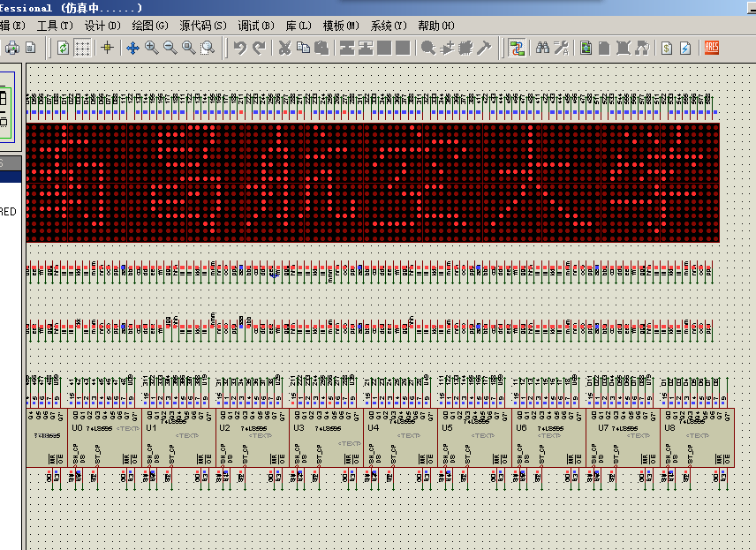
Task: Copy to clipboard icon
Action: click(303, 48)
